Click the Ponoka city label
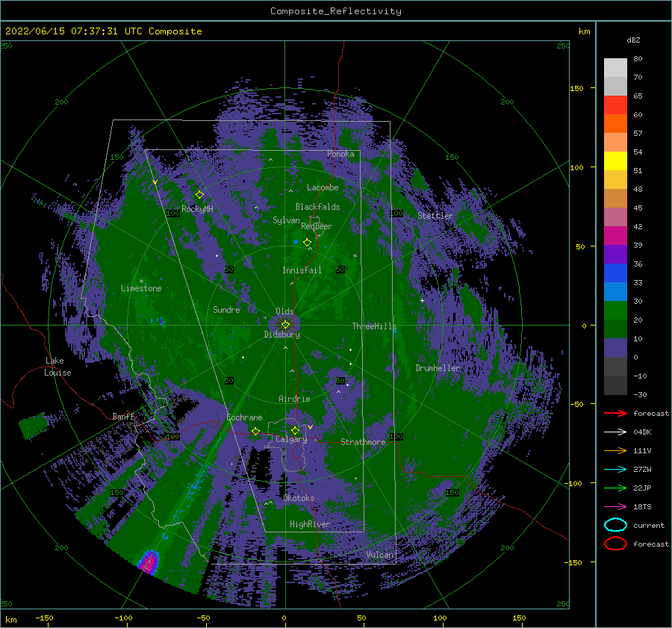Image resolution: width=672 pixels, height=628 pixels. pyautogui.click(x=340, y=154)
